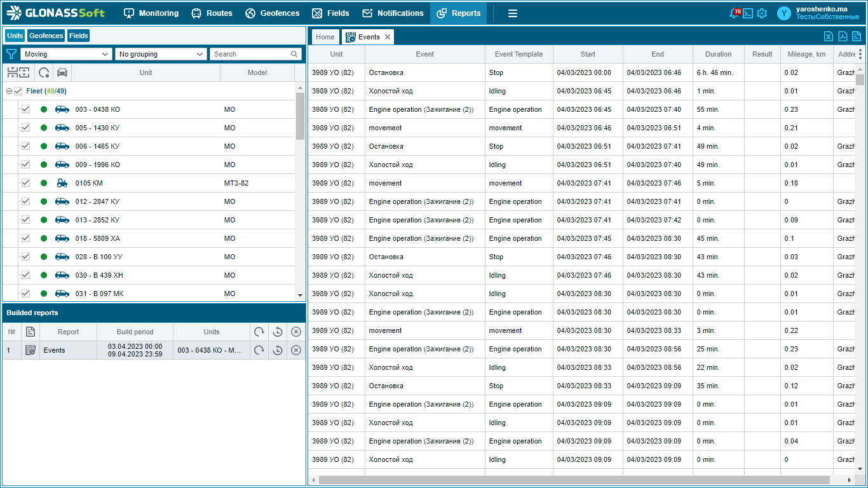Click the username yaroshenko.ma
This screenshot has height=488, width=868.
coord(822,10)
